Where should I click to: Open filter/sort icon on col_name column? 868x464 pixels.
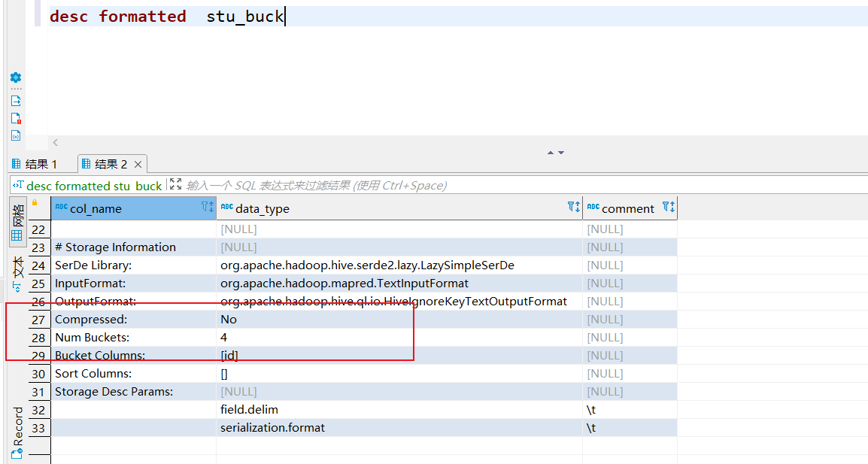207,207
